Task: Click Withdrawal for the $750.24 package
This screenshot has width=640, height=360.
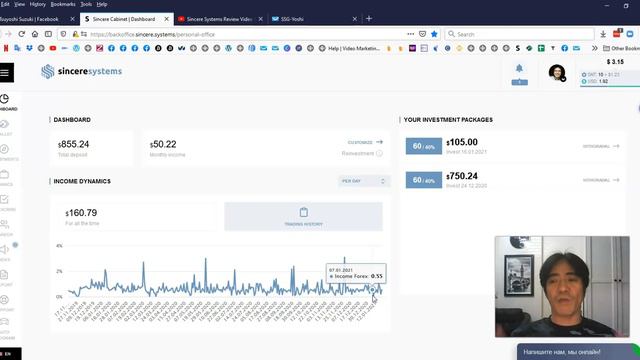Action: pyautogui.click(x=601, y=180)
